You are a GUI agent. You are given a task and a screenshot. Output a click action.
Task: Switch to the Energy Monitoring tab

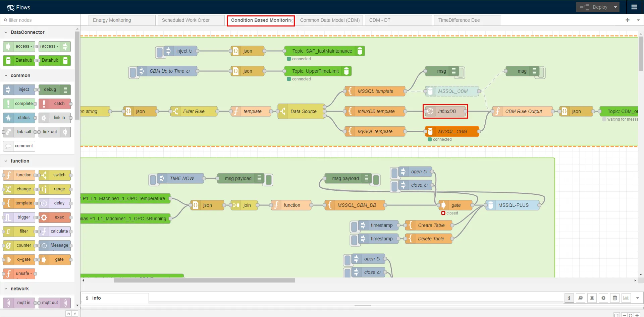point(122,20)
